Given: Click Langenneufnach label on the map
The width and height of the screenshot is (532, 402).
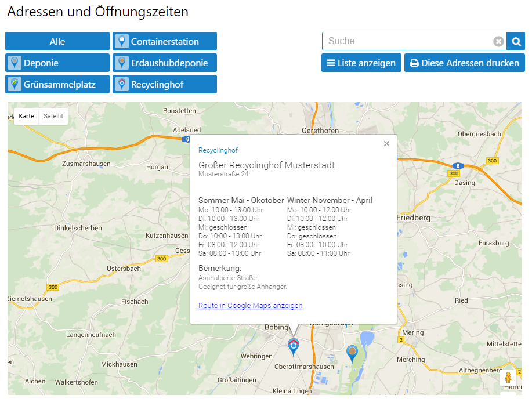Looking at the screenshot, I should [x=91, y=335].
